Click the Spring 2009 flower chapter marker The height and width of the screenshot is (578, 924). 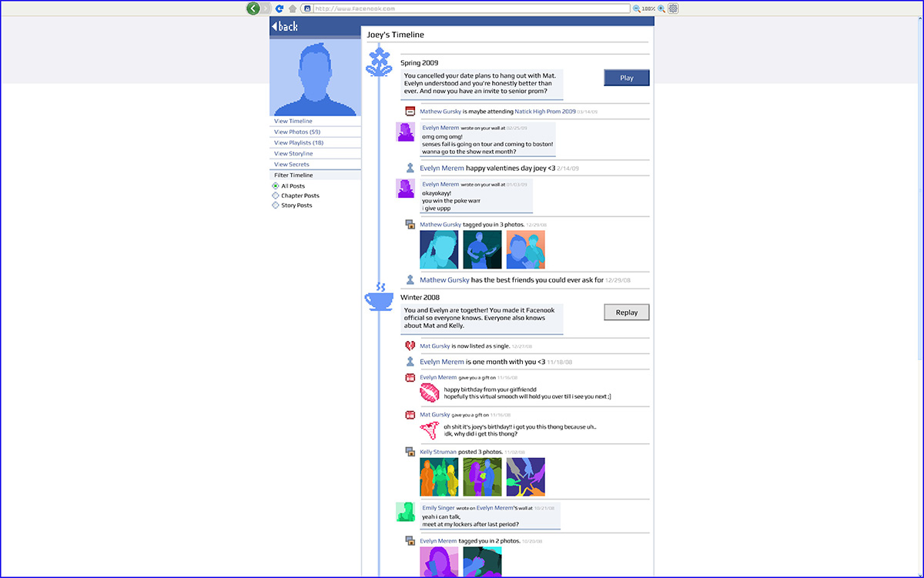pyautogui.click(x=377, y=61)
